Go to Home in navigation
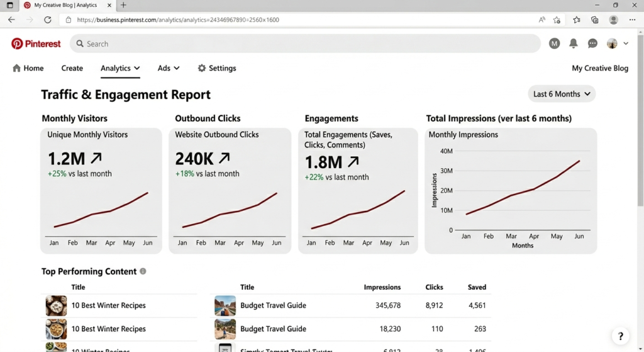Viewport: 644px width, 352px height. [28, 68]
